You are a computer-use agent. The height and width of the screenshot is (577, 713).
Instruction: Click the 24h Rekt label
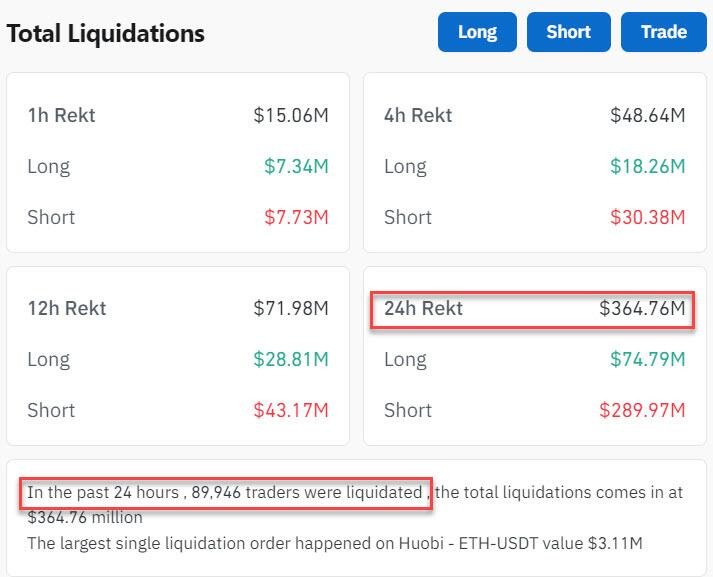(x=423, y=309)
